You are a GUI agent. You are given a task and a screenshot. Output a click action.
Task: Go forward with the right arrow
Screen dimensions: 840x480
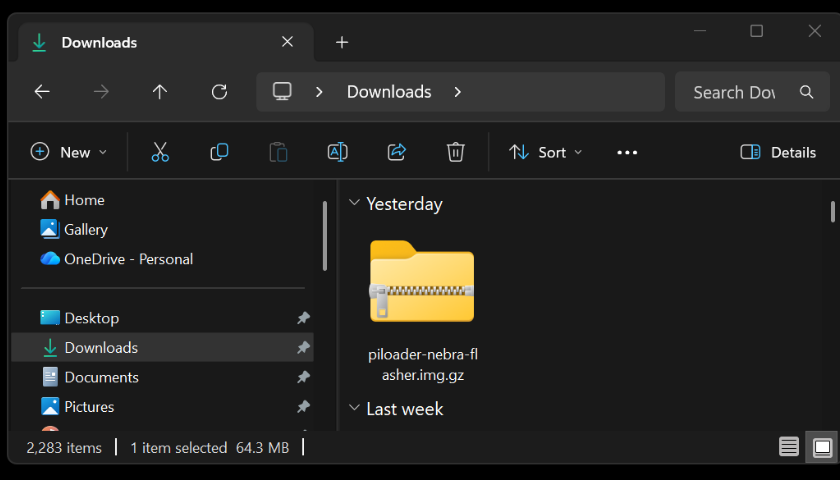[101, 92]
